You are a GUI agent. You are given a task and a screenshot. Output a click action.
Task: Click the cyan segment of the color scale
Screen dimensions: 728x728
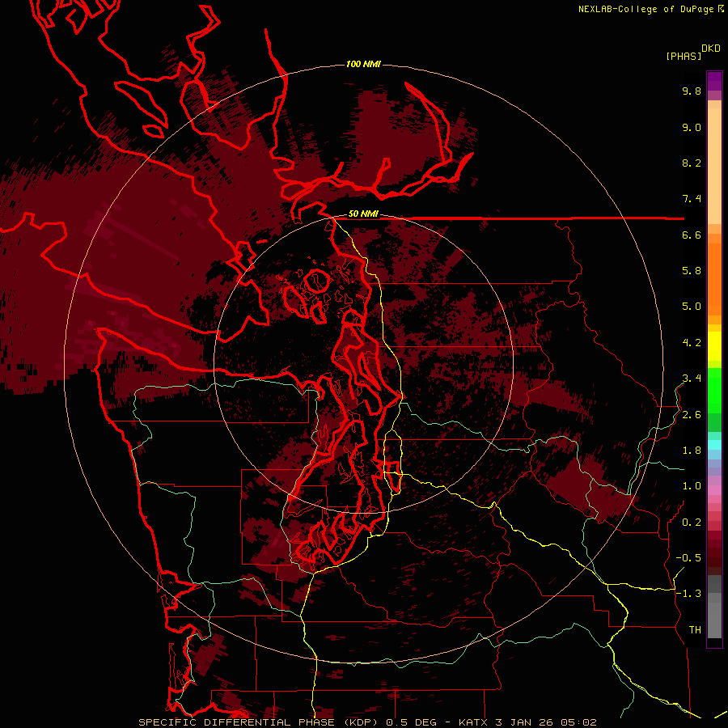[714, 445]
